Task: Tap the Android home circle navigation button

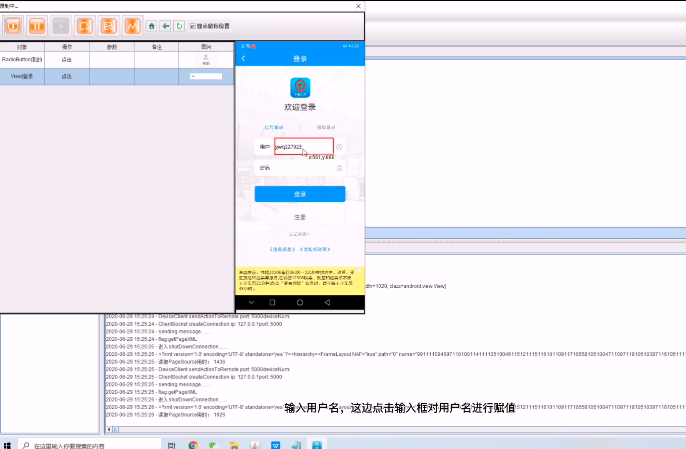Action: (x=299, y=301)
